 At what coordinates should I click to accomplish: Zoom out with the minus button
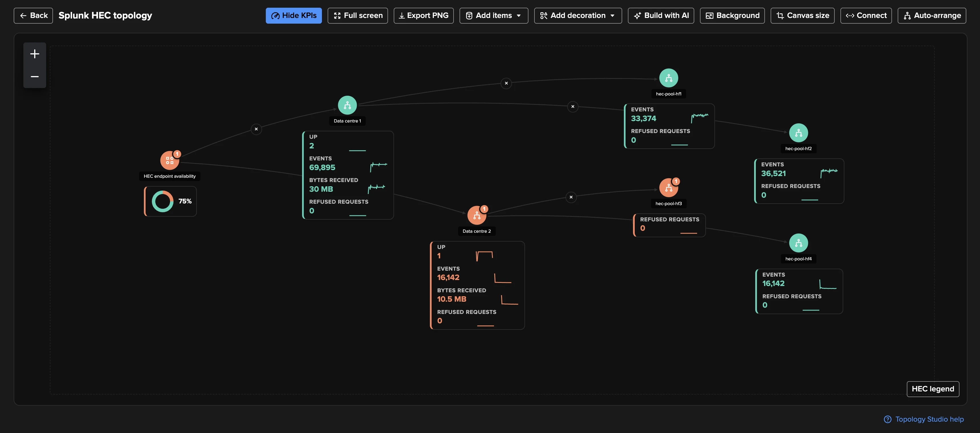(x=35, y=76)
